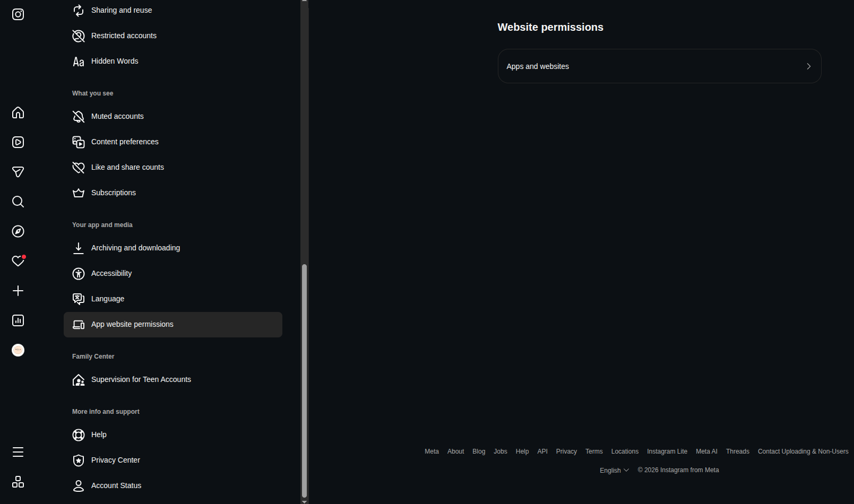Click the search magnifier icon
The height and width of the screenshot is (504, 854).
[18, 202]
